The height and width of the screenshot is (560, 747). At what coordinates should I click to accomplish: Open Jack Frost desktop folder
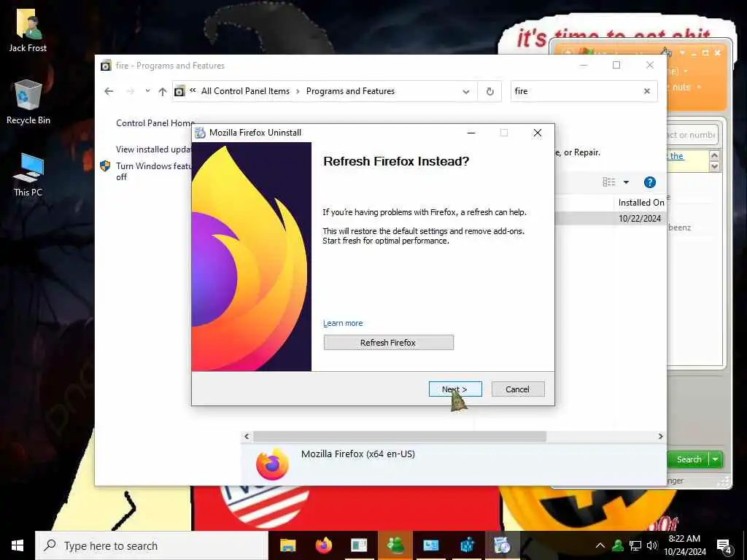[x=28, y=31]
